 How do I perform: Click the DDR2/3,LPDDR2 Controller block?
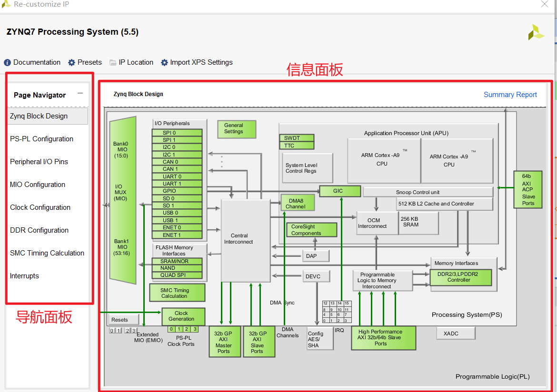461,277
